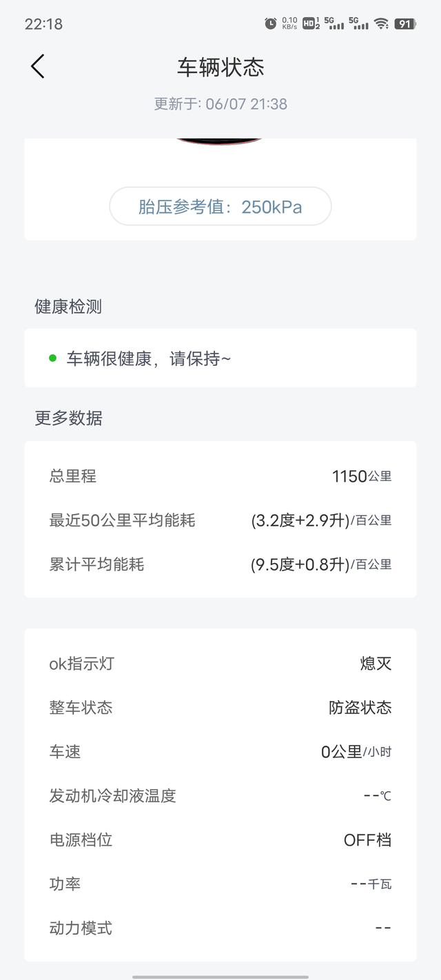The height and width of the screenshot is (980, 441).
Task: Tap the 最近50公里平均能耗 consumption row
Action: pos(220,520)
